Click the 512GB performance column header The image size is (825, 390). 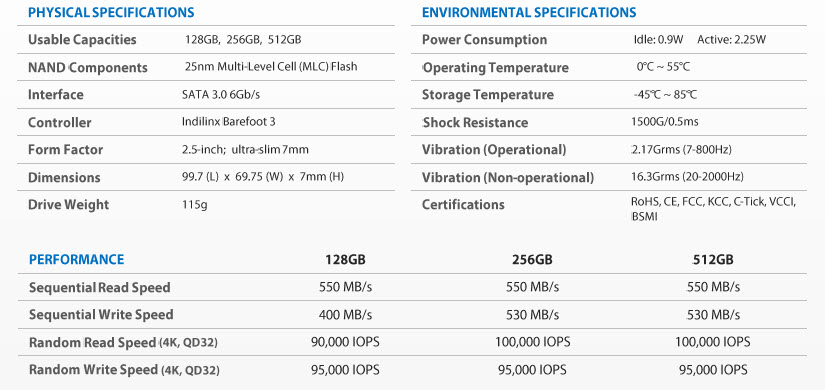pyautogui.click(x=713, y=259)
